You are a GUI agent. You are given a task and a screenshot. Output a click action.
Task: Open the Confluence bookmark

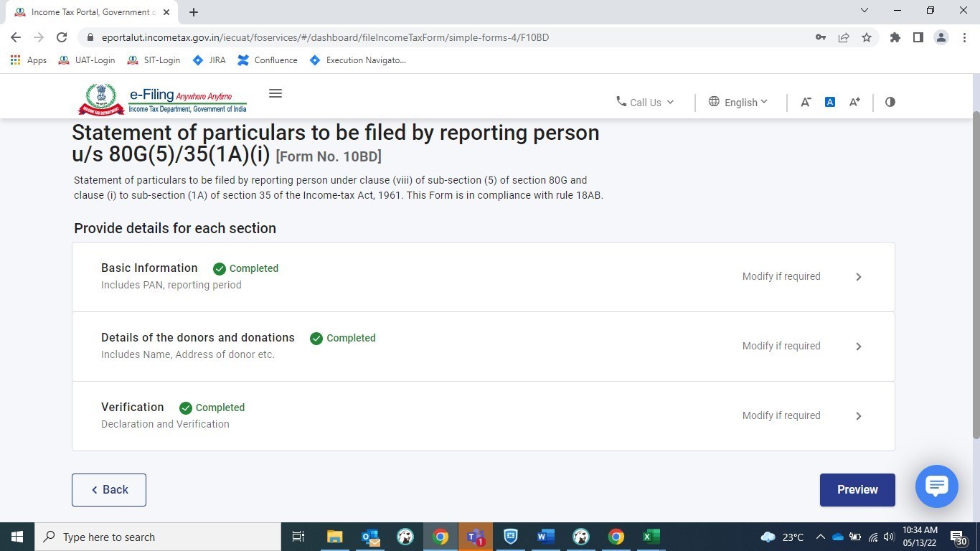[268, 60]
